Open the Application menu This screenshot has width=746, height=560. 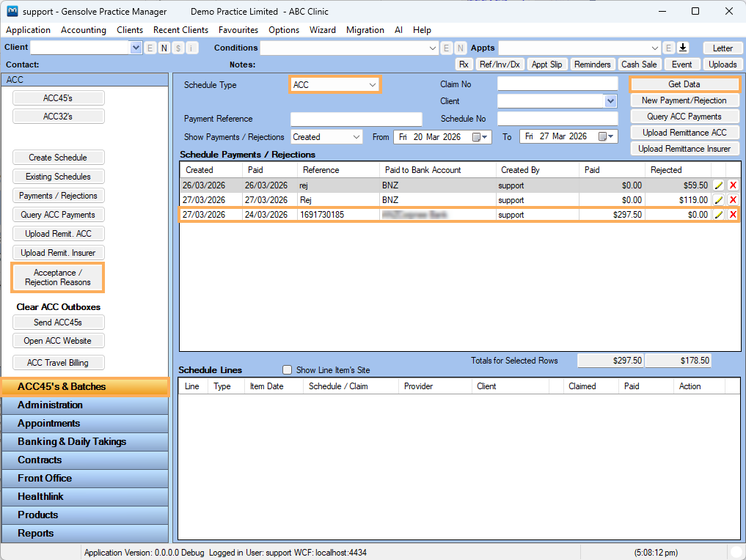coord(28,30)
